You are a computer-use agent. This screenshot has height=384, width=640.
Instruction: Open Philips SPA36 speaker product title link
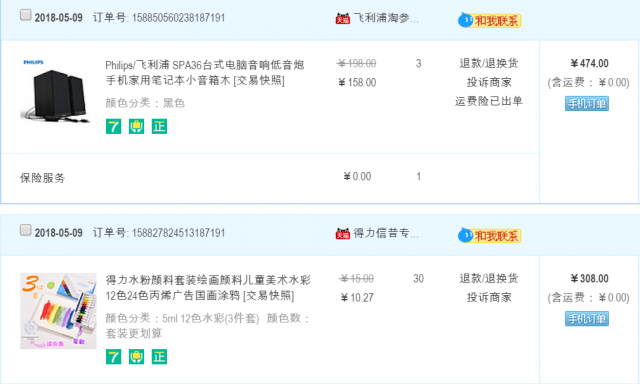[x=204, y=73]
